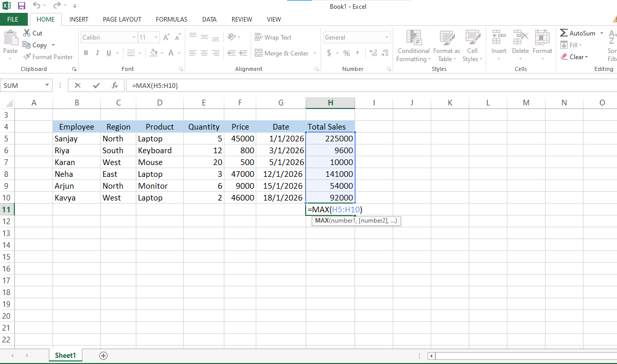Open the General number format dropdown
Image resolution: width=617 pixels, height=364 pixels.
(387, 38)
